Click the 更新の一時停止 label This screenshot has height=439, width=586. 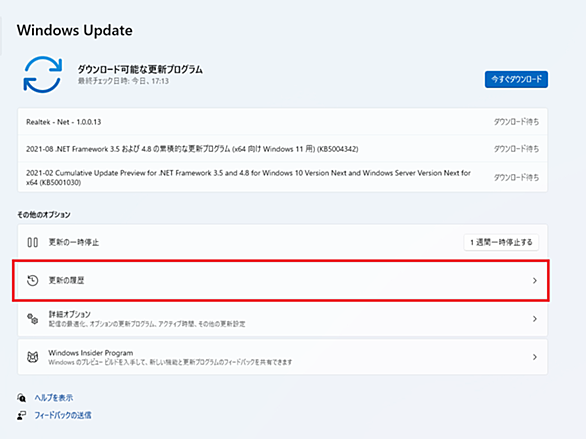tap(74, 242)
